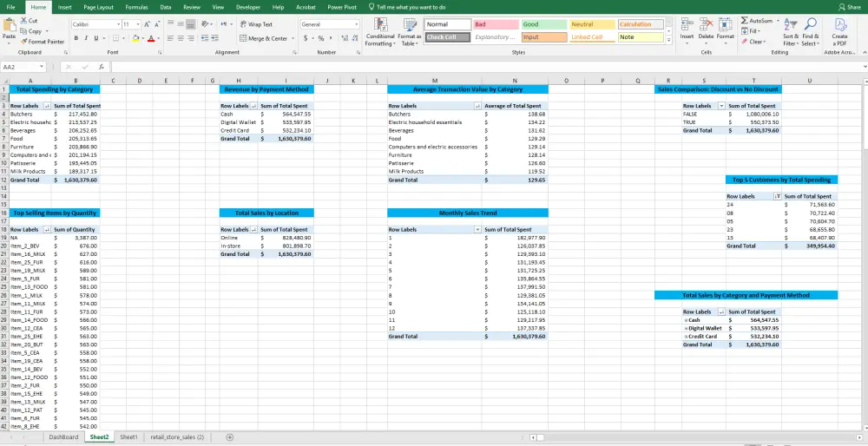Open the File menu
This screenshot has width=868, height=446.
(10, 7)
